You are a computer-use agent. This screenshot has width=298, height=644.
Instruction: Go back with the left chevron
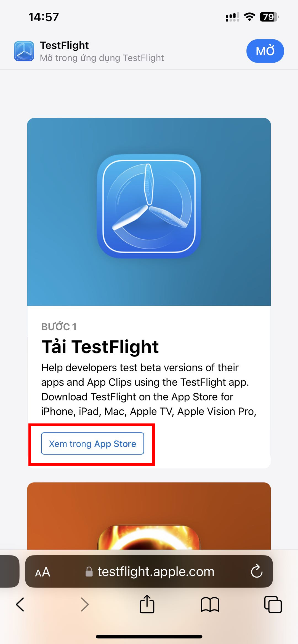tap(20, 605)
